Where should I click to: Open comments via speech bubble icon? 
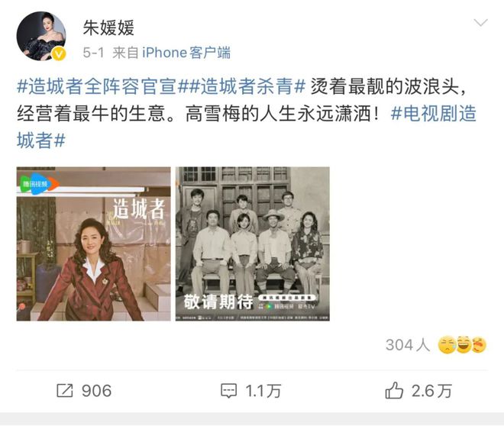[x=228, y=391]
